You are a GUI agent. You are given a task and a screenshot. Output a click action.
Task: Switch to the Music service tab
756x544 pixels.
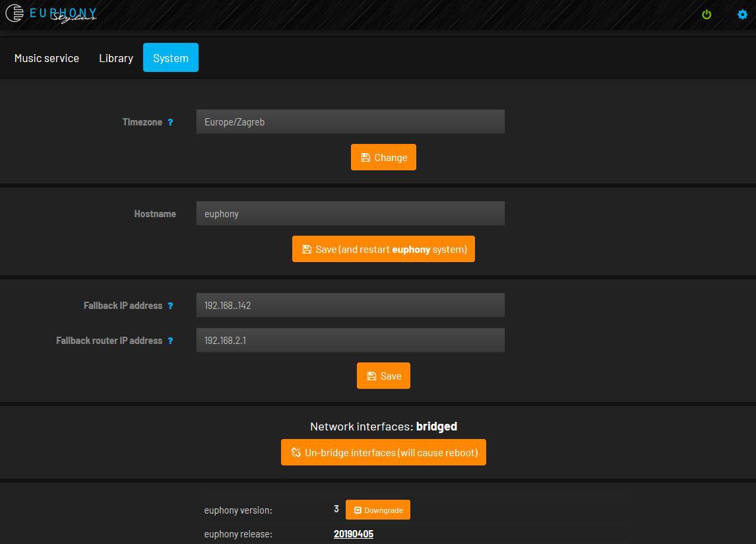[x=47, y=58]
